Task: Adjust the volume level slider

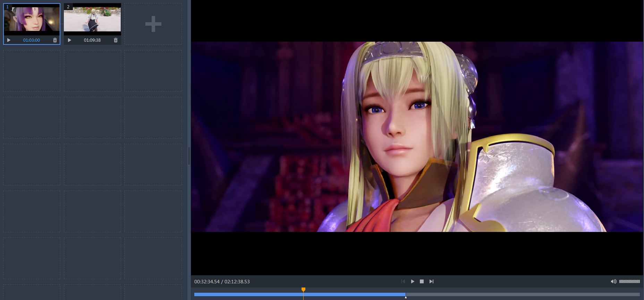Action: tap(629, 282)
